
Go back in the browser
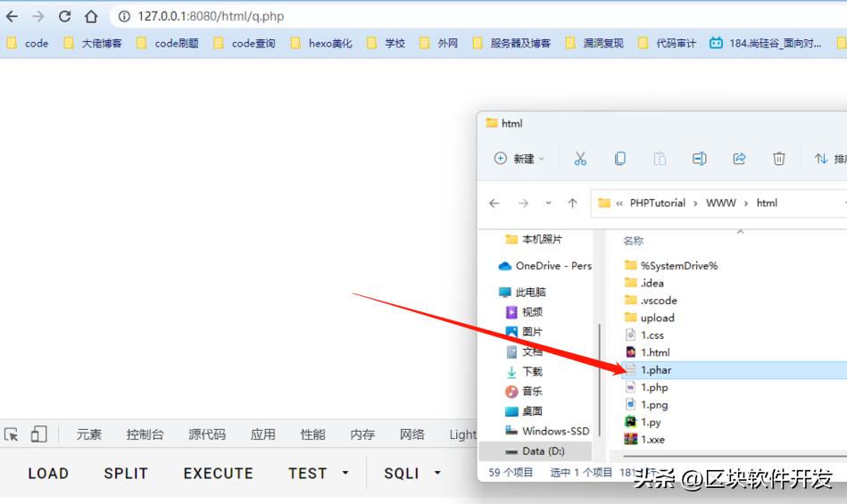[x=12, y=16]
